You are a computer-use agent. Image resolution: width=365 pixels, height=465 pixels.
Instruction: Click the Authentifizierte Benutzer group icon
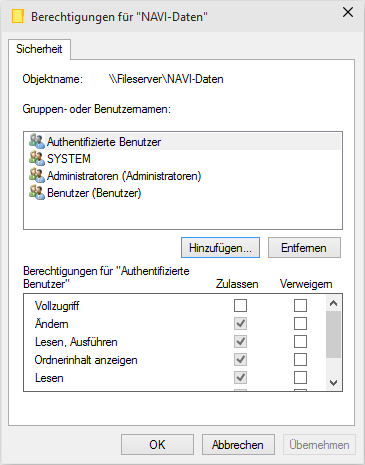37,141
